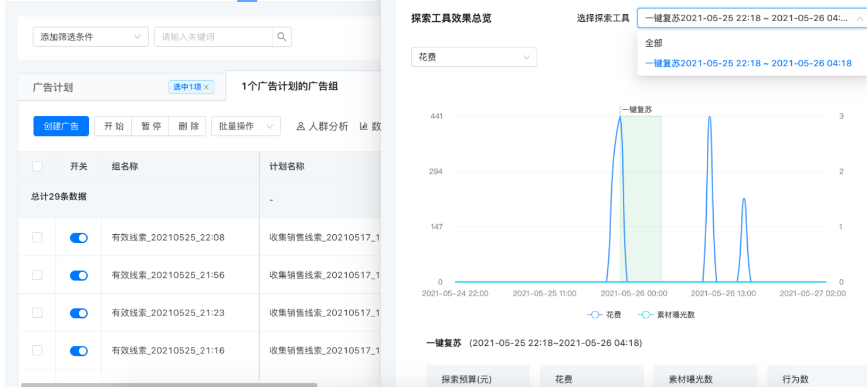
Task: Click the 组名称 column header
Action: 125,166
